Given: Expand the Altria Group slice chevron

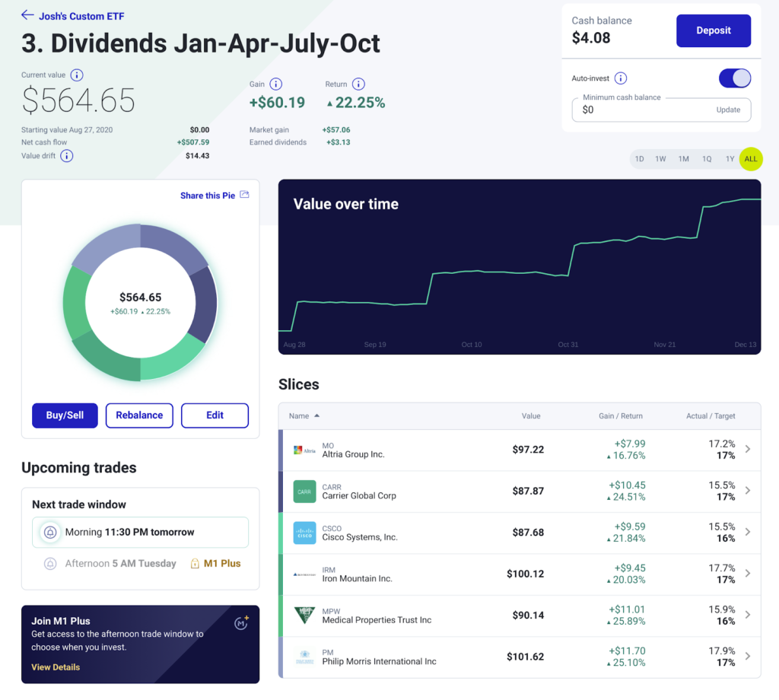Looking at the screenshot, I should pyautogui.click(x=748, y=449).
